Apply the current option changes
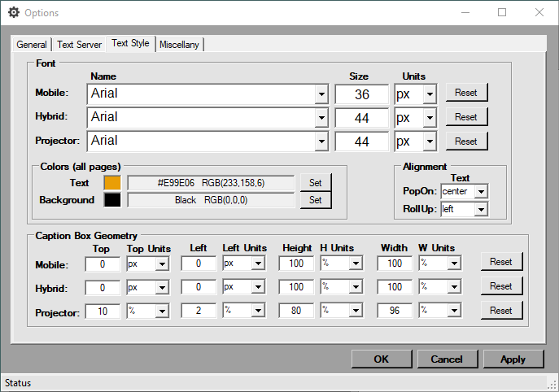The height and width of the screenshot is (392, 559). coord(513,359)
